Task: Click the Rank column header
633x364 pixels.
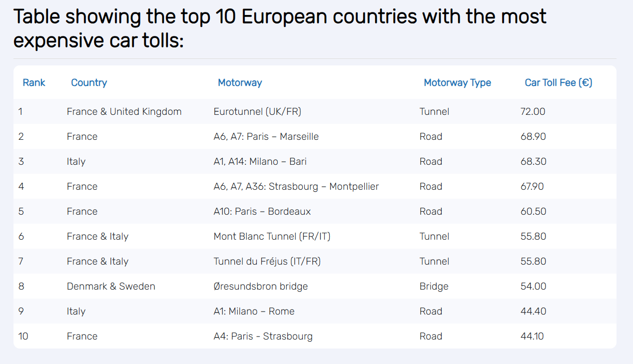Action: coord(34,82)
